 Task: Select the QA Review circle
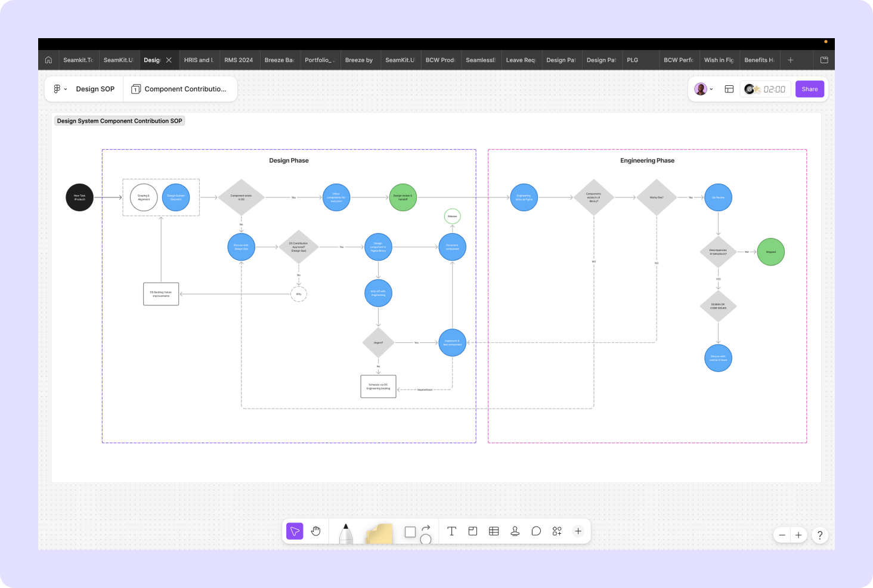click(x=718, y=197)
